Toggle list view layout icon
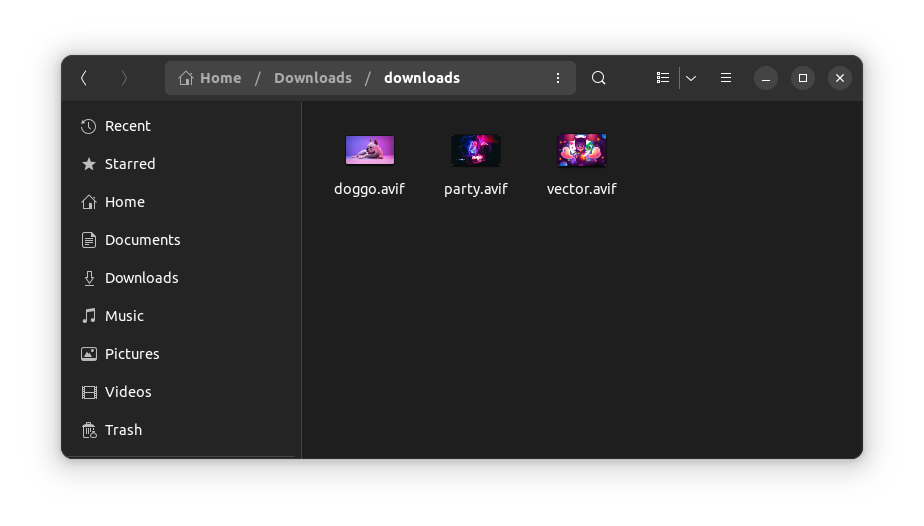 [x=662, y=78]
